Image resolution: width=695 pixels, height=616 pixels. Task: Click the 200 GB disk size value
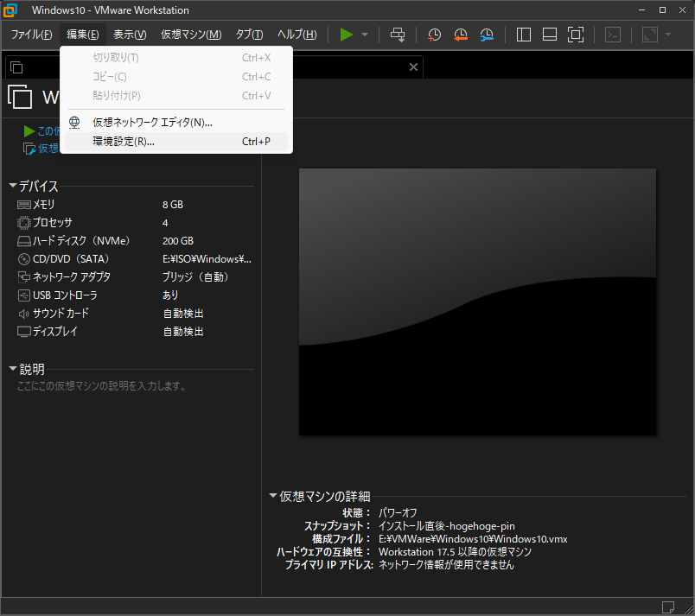click(x=178, y=241)
